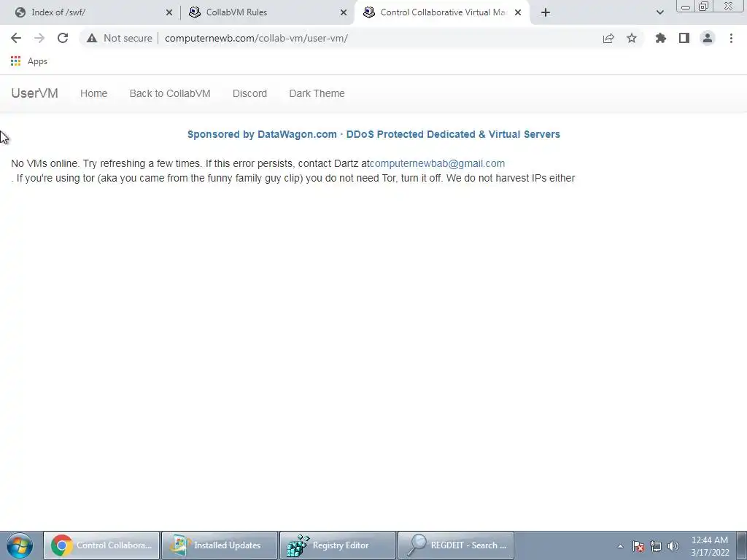Image resolution: width=747 pixels, height=560 pixels.
Task: Close the Index of /swf/ tab
Action: (x=169, y=12)
